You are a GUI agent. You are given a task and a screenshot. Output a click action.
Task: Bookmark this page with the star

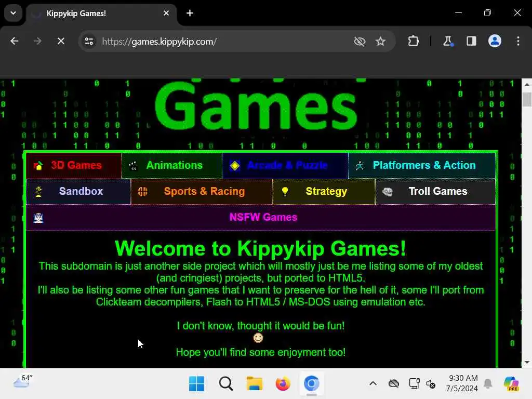tap(380, 42)
